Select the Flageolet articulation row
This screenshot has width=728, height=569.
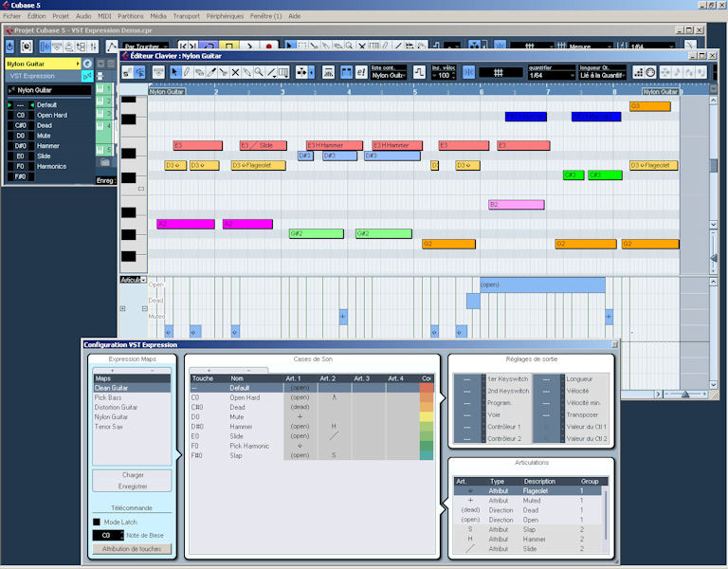point(527,491)
